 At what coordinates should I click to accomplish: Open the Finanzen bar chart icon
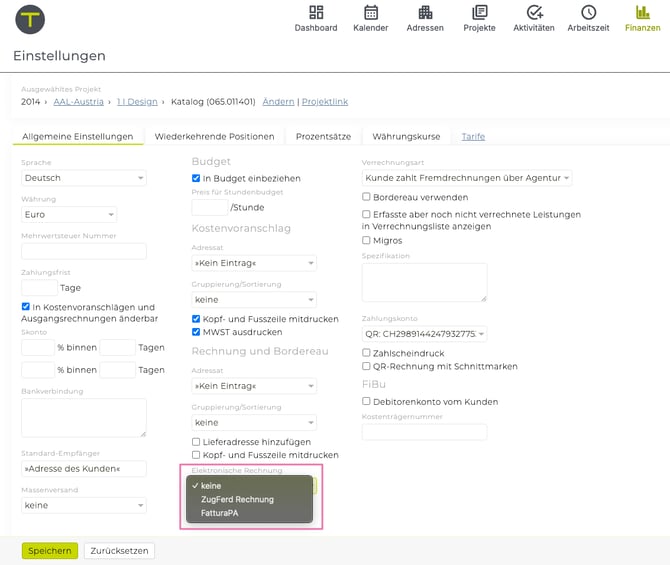(642, 13)
